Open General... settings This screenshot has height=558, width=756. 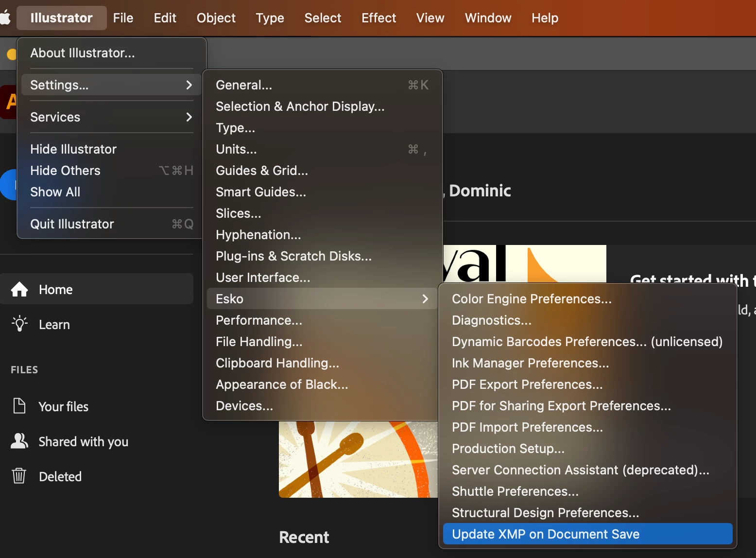tap(323, 85)
